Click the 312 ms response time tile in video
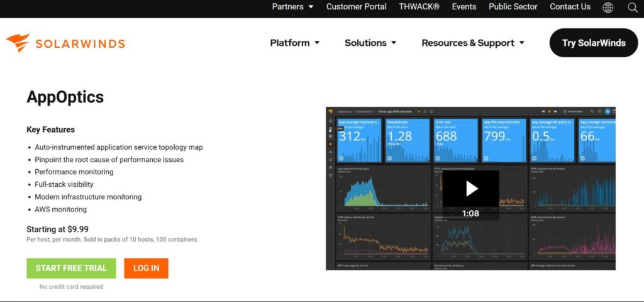Screen dimensions: 644x302 (x=359, y=140)
